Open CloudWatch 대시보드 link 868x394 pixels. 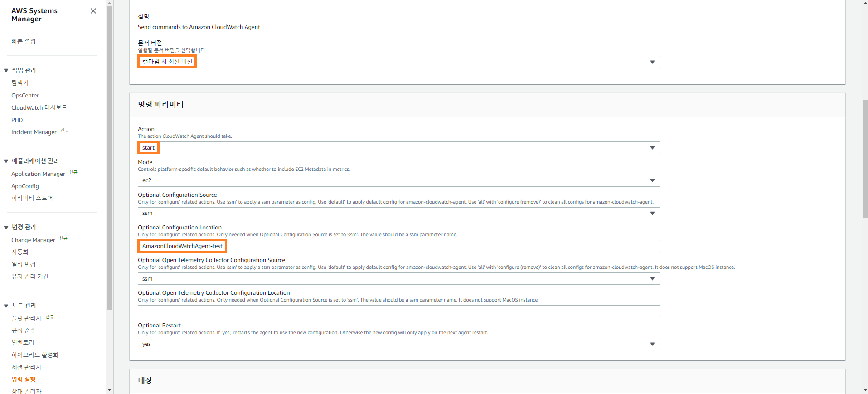[x=39, y=108]
